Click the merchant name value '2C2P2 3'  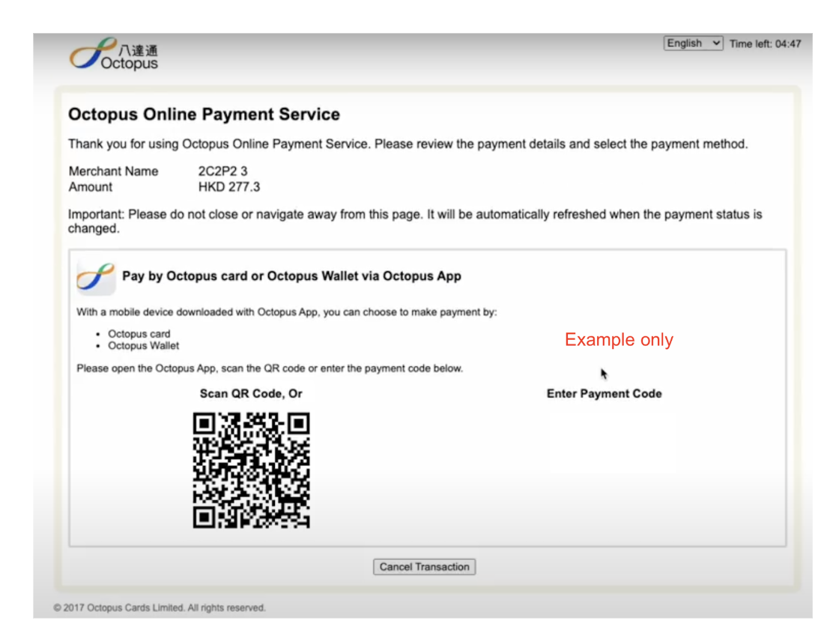222,171
